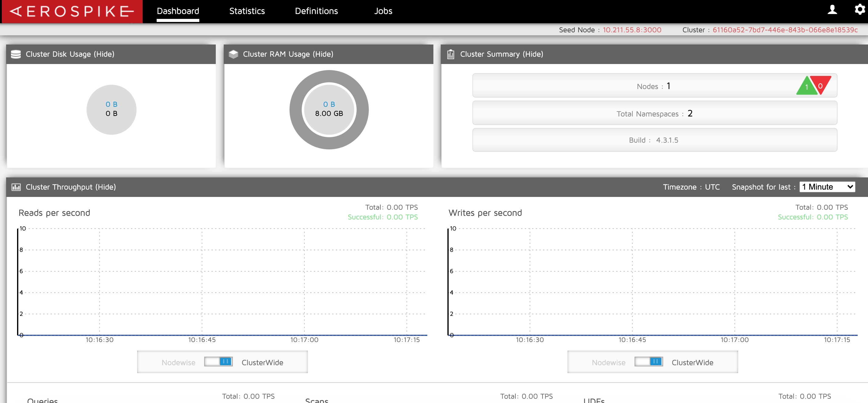Screen dimensions: 868x403
Task: Open the Definitions tab
Action: coord(316,11)
